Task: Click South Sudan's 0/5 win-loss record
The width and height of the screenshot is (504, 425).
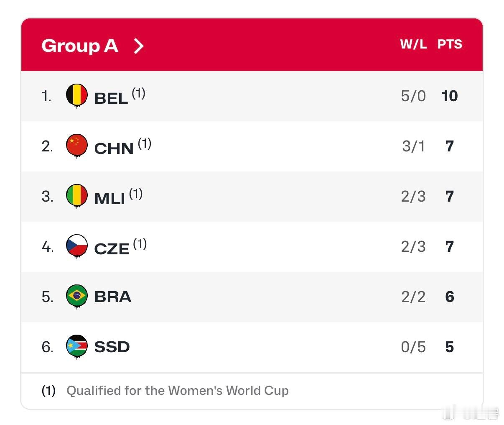Action: [413, 347]
